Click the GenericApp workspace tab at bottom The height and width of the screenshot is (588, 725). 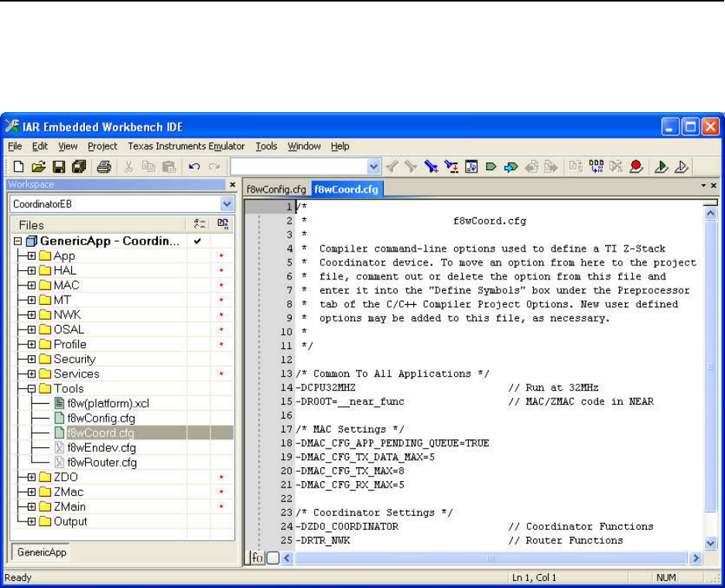(40, 552)
